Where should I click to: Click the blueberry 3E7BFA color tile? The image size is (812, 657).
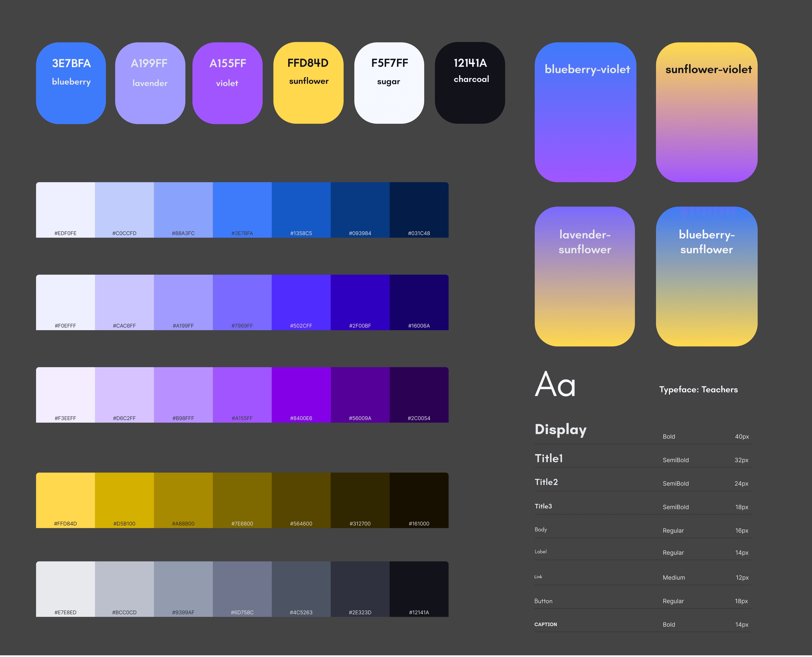[x=71, y=83]
